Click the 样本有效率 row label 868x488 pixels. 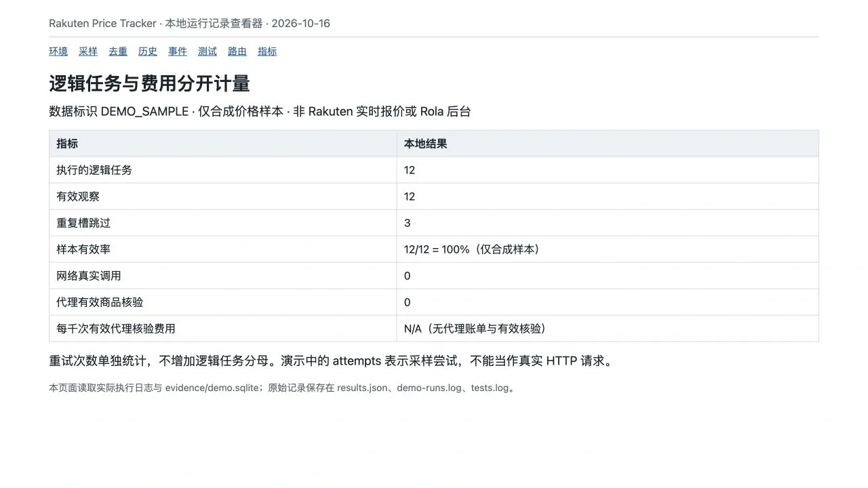83,249
